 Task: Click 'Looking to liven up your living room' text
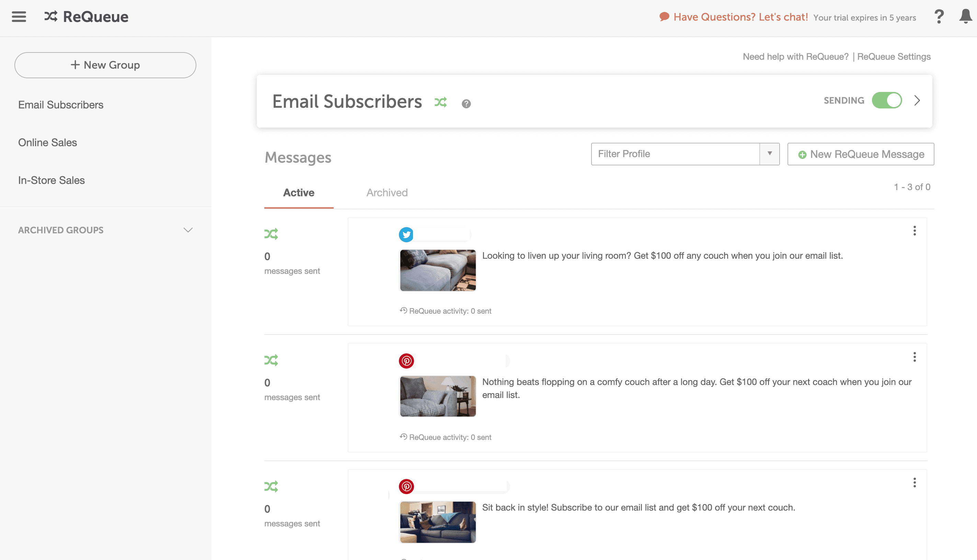coord(662,256)
